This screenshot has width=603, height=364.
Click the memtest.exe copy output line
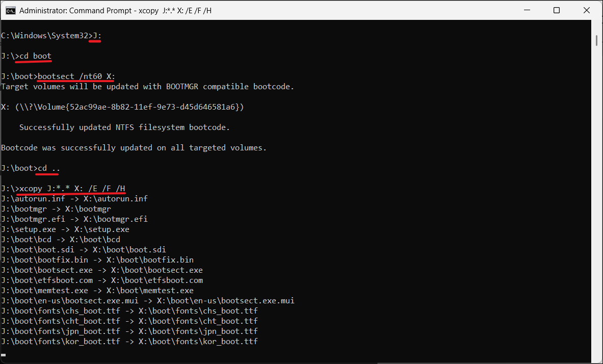(97, 291)
